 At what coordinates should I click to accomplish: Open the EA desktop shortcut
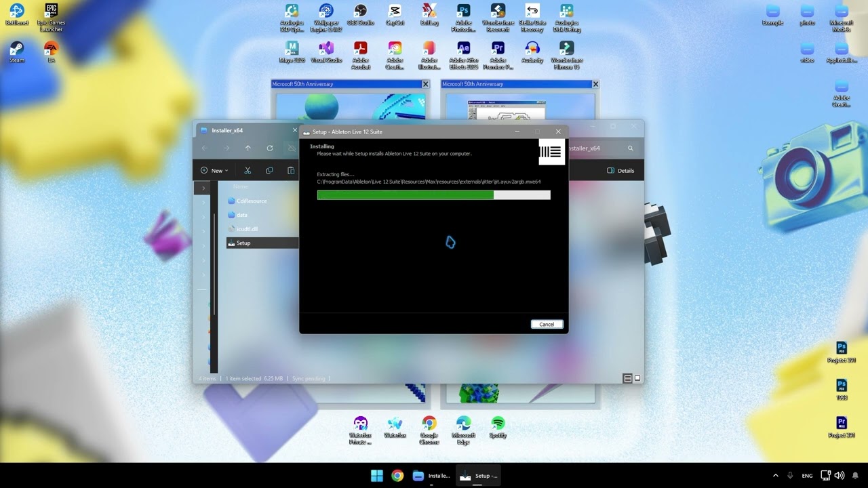(51, 52)
